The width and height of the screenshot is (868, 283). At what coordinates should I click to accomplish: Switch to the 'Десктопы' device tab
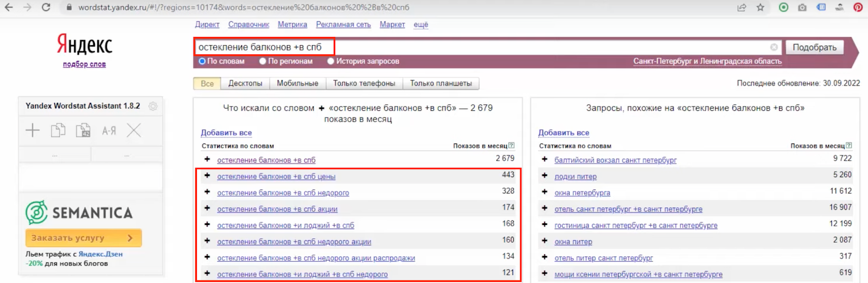coord(245,83)
